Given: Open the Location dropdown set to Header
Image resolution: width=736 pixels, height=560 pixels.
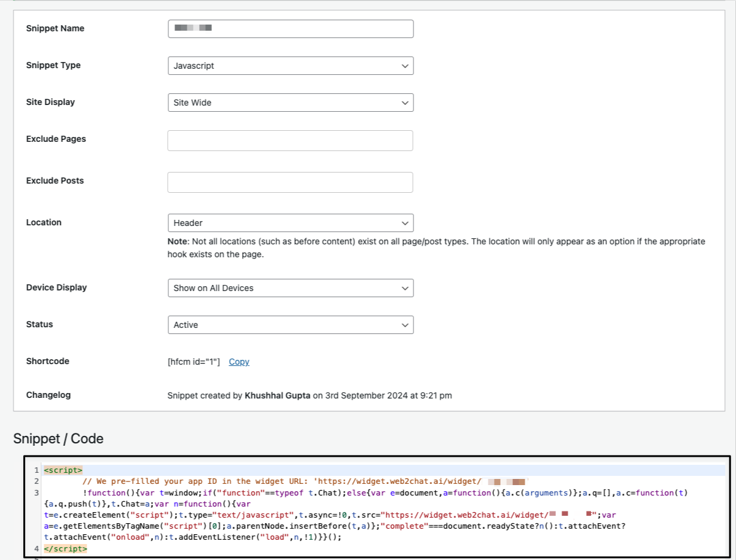Looking at the screenshot, I should point(291,223).
